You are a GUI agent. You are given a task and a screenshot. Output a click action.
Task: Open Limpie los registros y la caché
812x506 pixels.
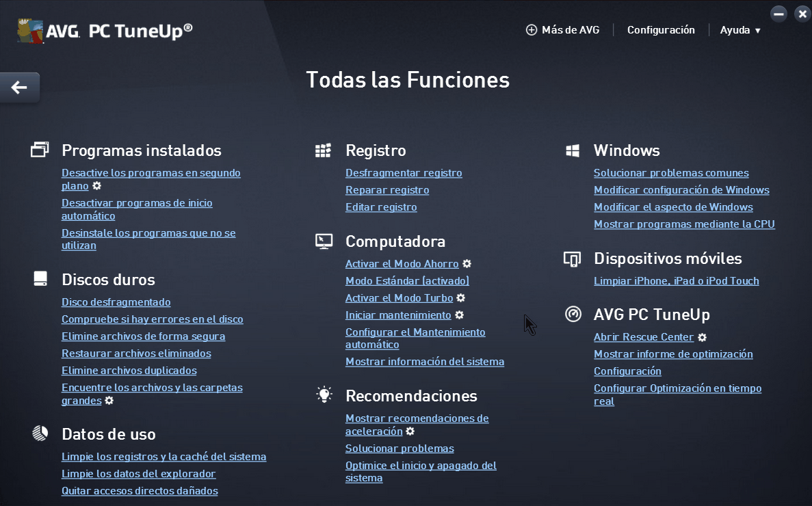point(163,456)
